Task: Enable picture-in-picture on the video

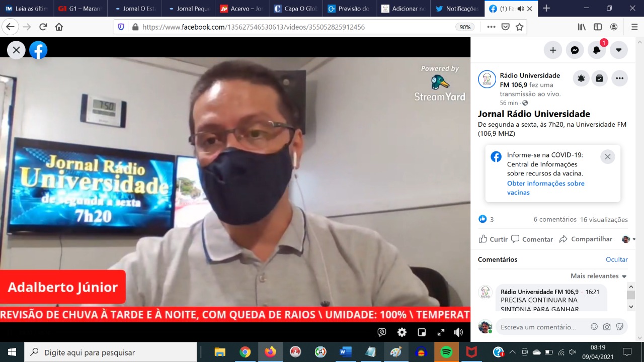Action: click(x=422, y=332)
